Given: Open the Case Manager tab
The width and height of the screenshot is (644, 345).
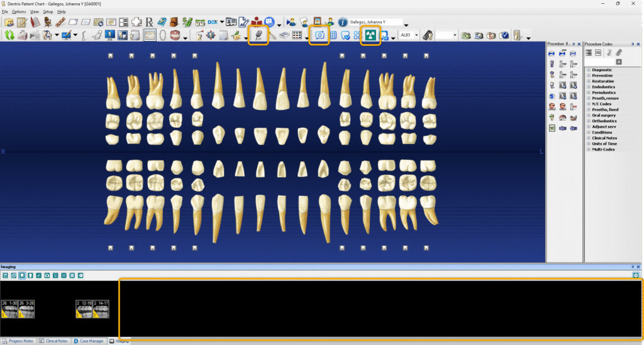Looking at the screenshot, I should pyautogui.click(x=87, y=341).
